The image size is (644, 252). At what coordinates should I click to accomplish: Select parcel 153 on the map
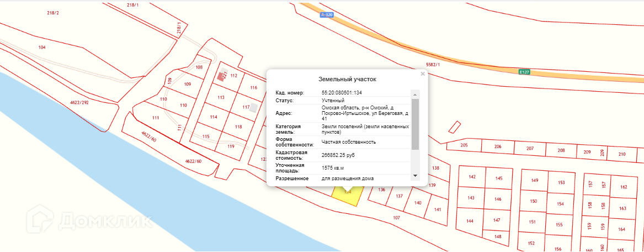click(561, 183)
